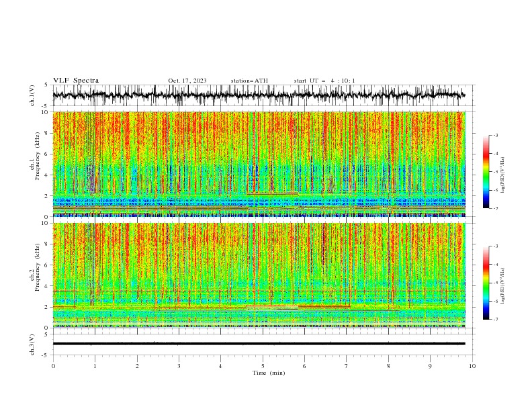Click the ch.1 spectrogram panel
This screenshot has height=411, width=532.
point(259,164)
